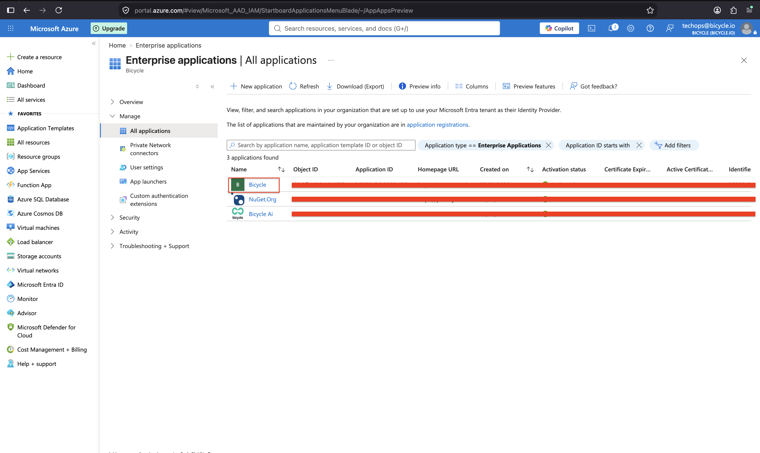
Task: Open the ellipsis menu beside the page title
Action: [331, 61]
